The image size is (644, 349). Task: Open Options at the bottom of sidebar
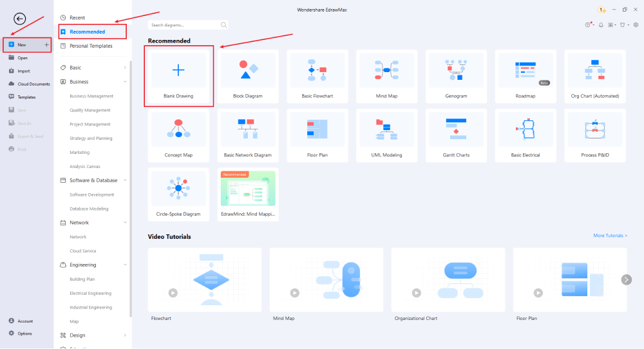(x=24, y=334)
